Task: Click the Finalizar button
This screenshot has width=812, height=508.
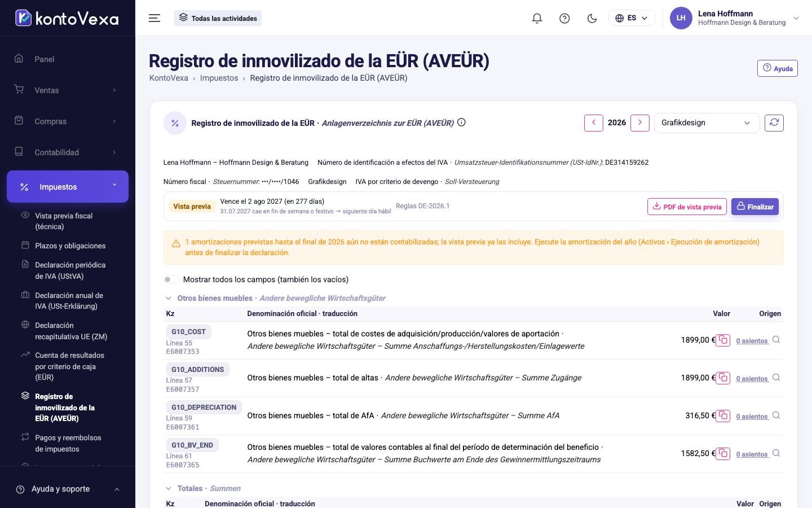Action: click(x=755, y=207)
